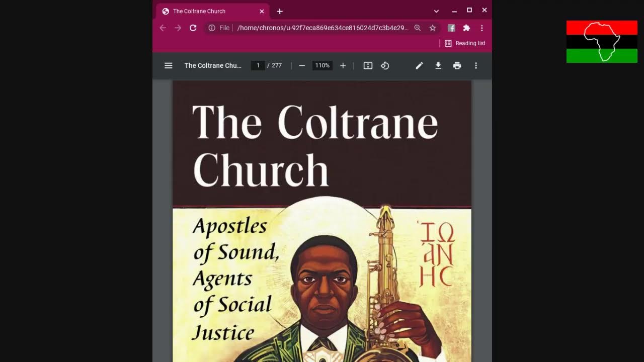This screenshot has height=362, width=644.
Task: Click the address bar file path
Action: tap(323, 28)
